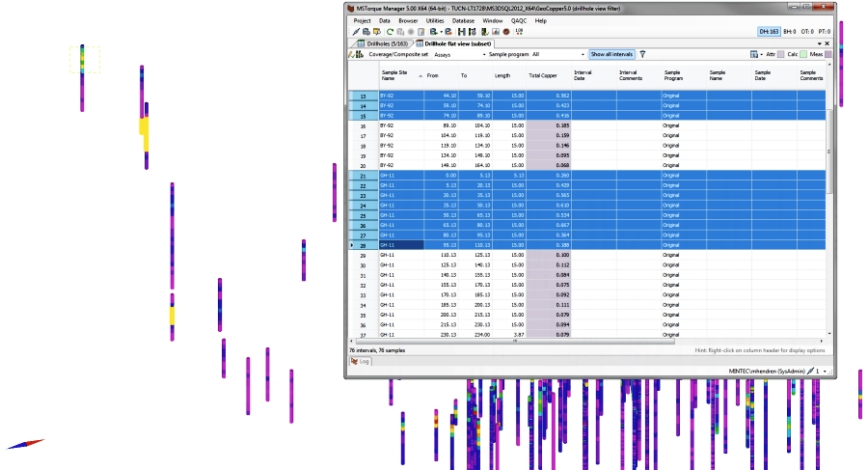Click the 1.08 decimal format icon

(519, 32)
